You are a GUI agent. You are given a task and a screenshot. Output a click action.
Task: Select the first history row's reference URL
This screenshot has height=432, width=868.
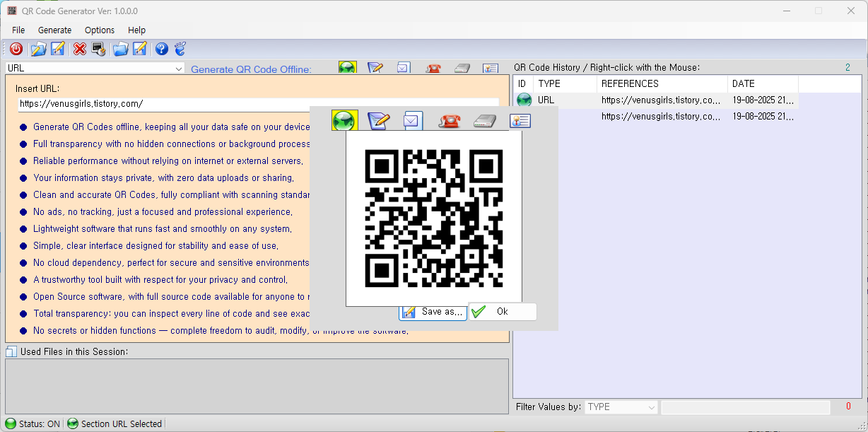click(661, 100)
